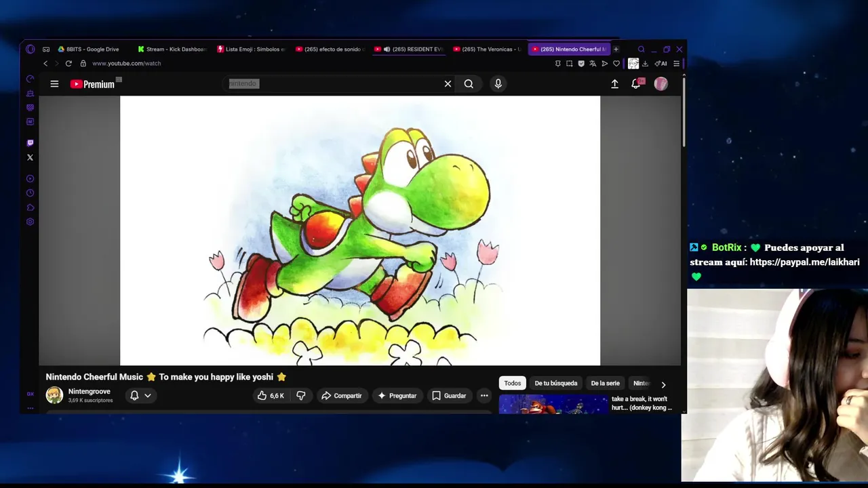
Task: Open the Nintengroove channel name link
Action: point(89,392)
